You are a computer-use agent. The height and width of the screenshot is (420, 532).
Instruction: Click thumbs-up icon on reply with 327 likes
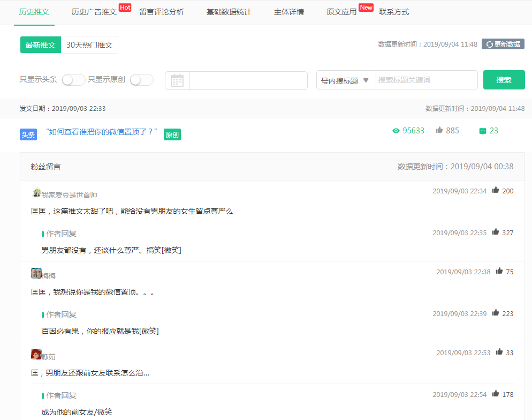coord(496,232)
